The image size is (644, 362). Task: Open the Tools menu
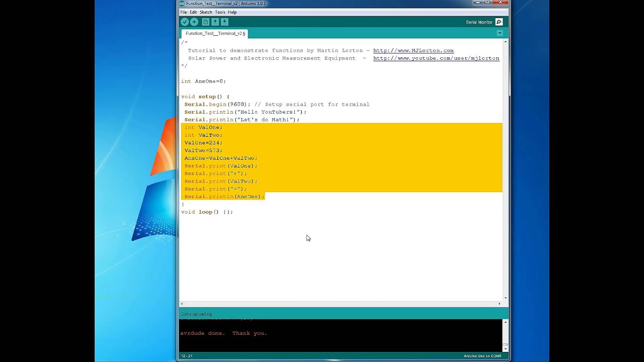[x=220, y=12]
